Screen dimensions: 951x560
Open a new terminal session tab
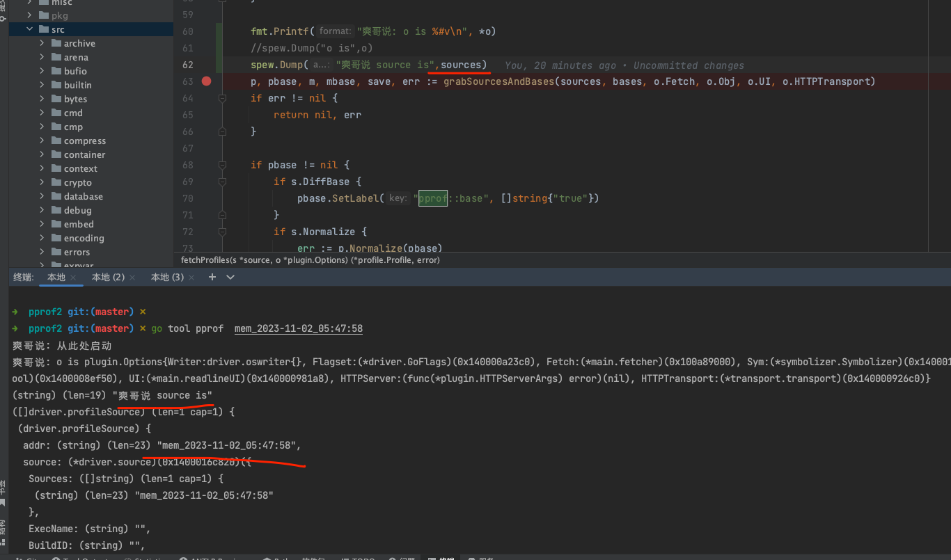click(212, 277)
